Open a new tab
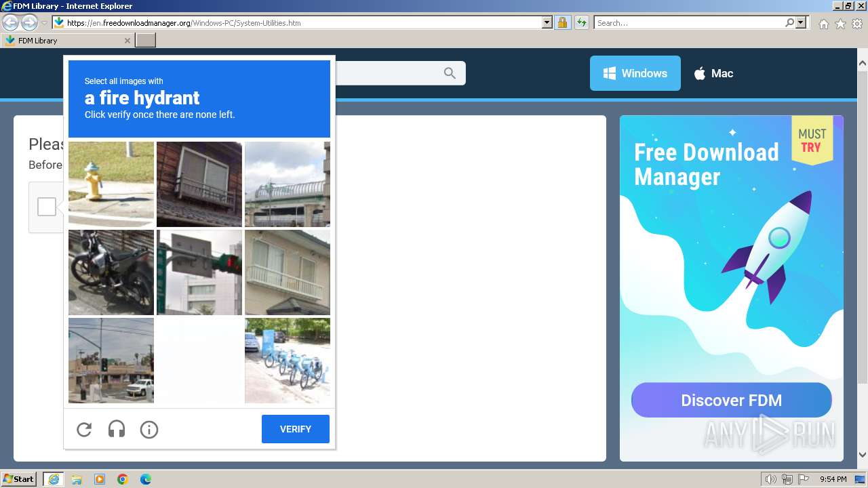This screenshot has width=868, height=488. (x=146, y=41)
